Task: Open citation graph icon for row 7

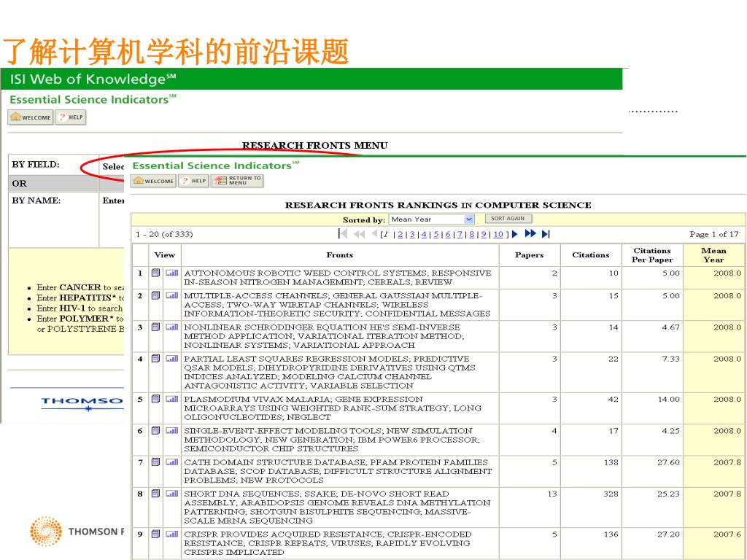Action: click(172, 462)
